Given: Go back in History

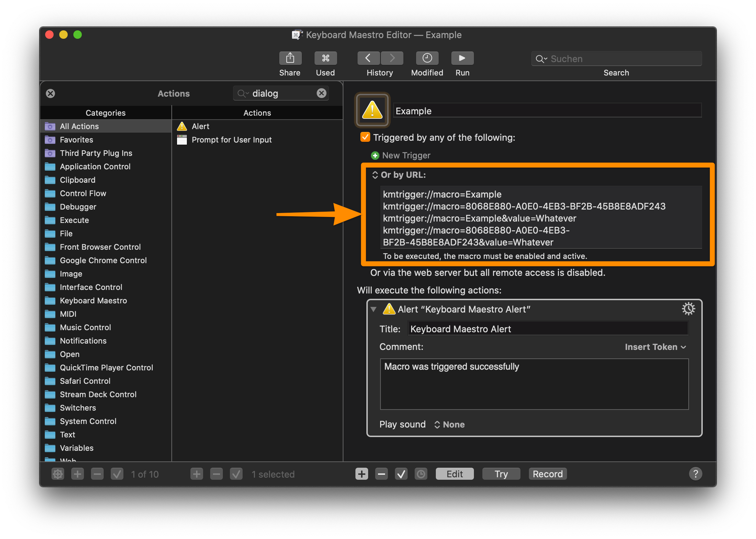Looking at the screenshot, I should click(x=368, y=58).
